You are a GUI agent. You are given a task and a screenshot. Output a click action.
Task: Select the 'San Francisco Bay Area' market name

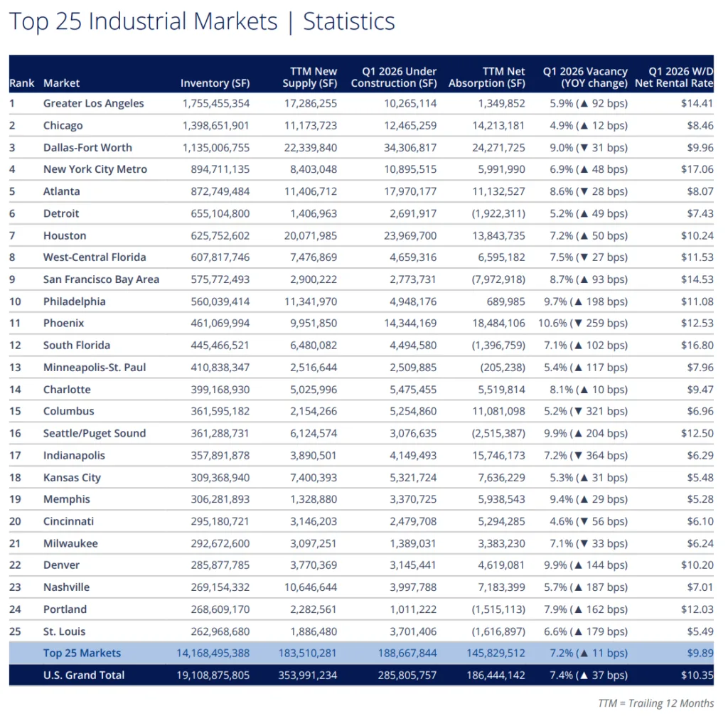[x=101, y=279]
